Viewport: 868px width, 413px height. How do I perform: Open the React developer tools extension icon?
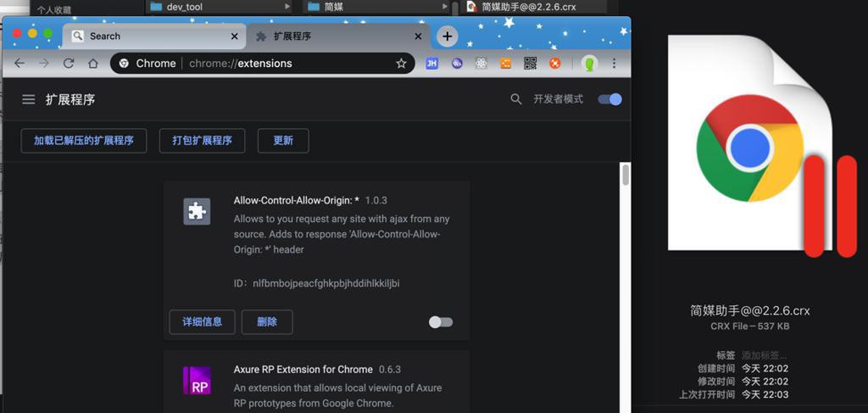[481, 63]
